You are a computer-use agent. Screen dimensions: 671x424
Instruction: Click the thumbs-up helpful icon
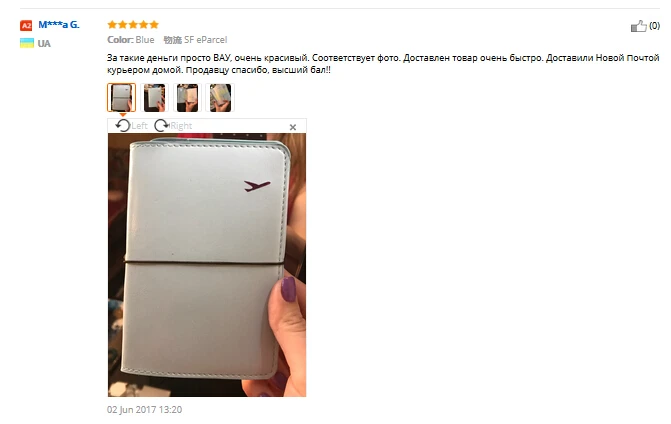[x=638, y=26]
